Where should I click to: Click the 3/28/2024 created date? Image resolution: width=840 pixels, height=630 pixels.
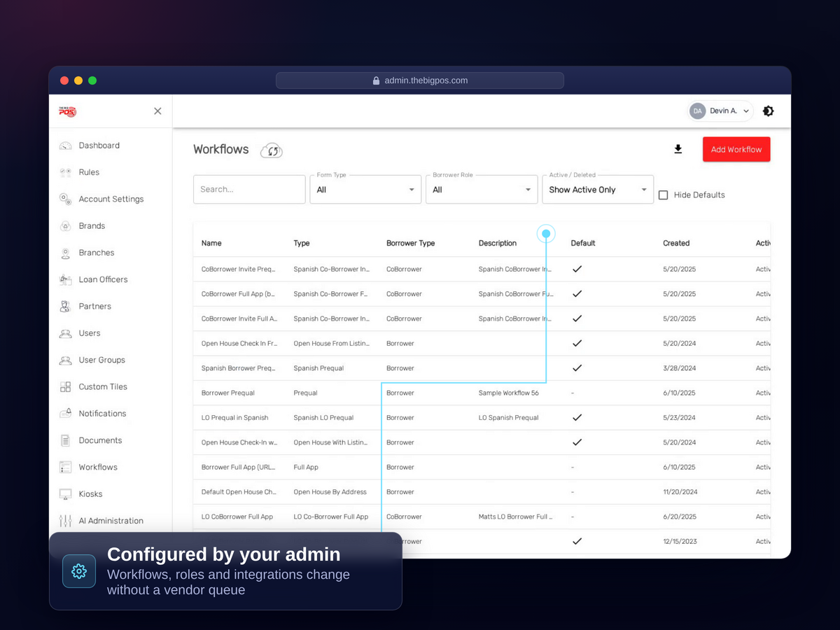point(679,368)
